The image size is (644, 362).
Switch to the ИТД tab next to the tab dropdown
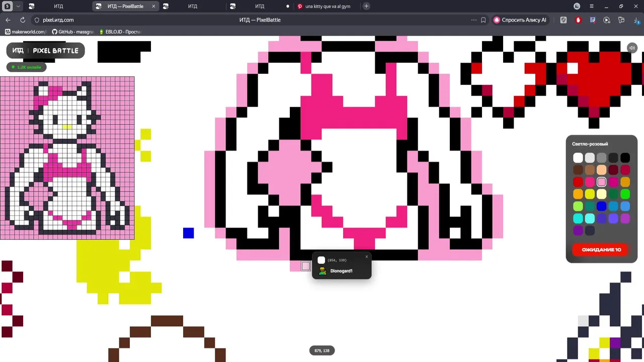click(58, 6)
